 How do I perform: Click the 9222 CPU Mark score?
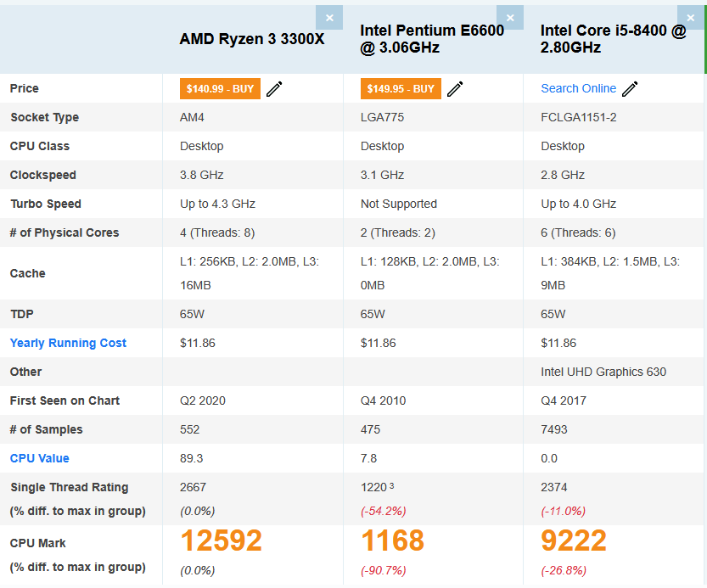(x=574, y=540)
